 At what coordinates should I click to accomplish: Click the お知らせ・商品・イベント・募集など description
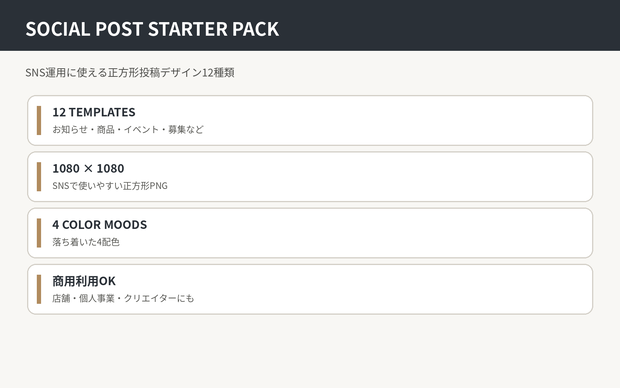click(x=128, y=129)
